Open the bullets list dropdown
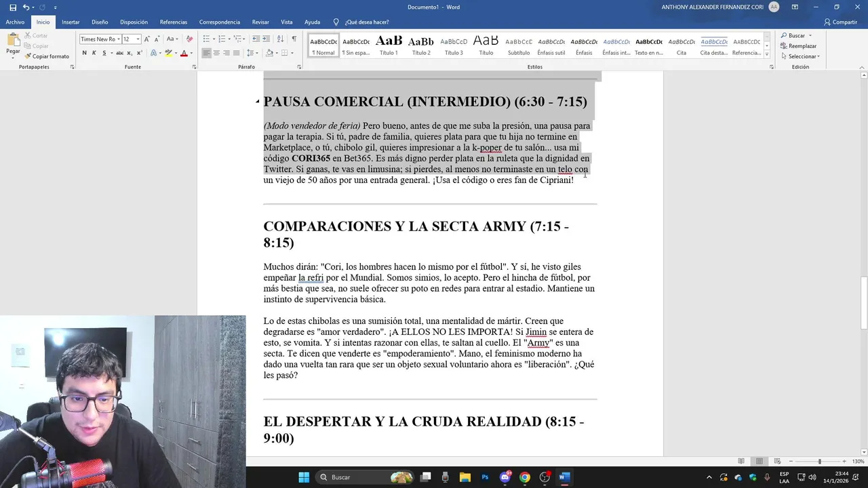 point(215,39)
